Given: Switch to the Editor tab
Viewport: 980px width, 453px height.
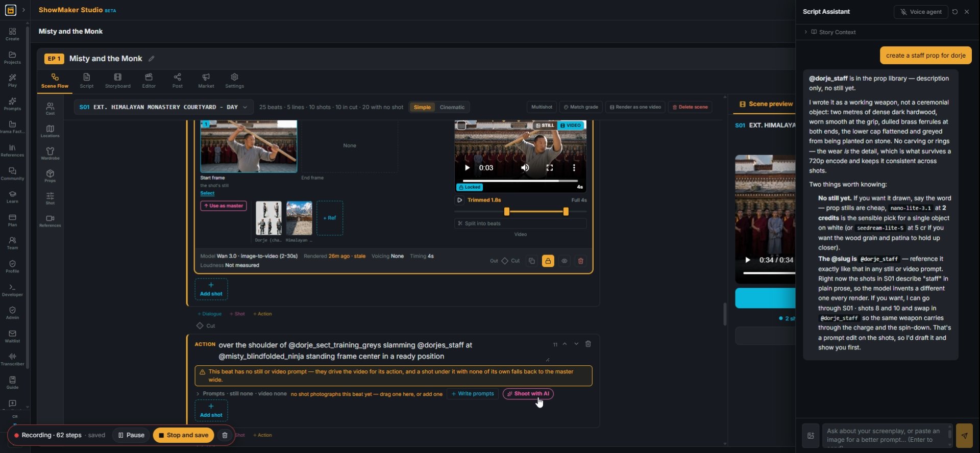Looking at the screenshot, I should click(x=149, y=81).
